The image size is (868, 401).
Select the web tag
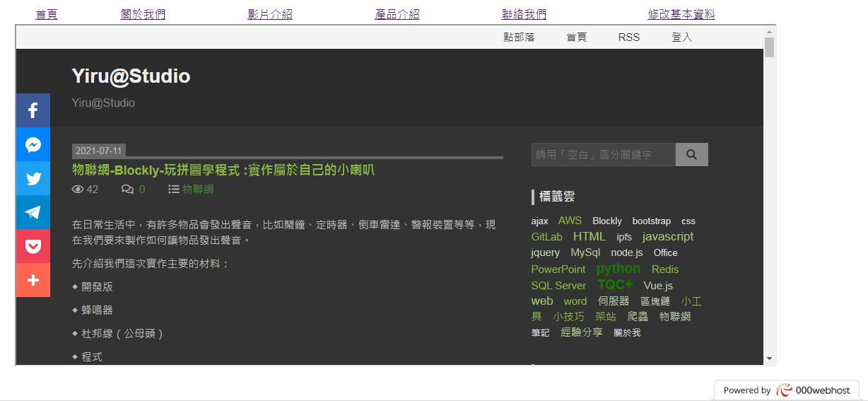tap(542, 301)
